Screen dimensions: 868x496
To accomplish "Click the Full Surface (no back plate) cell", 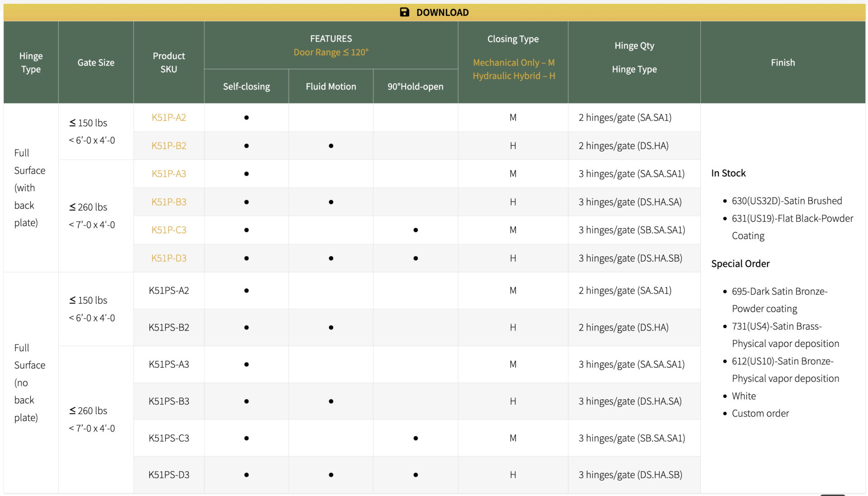I will [30, 383].
